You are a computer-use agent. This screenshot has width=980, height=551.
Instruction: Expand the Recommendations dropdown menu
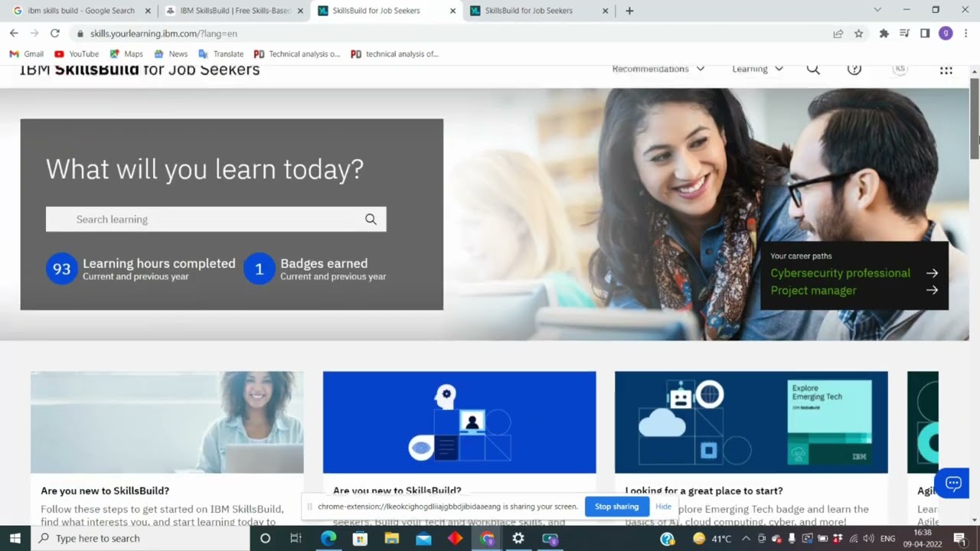point(658,69)
